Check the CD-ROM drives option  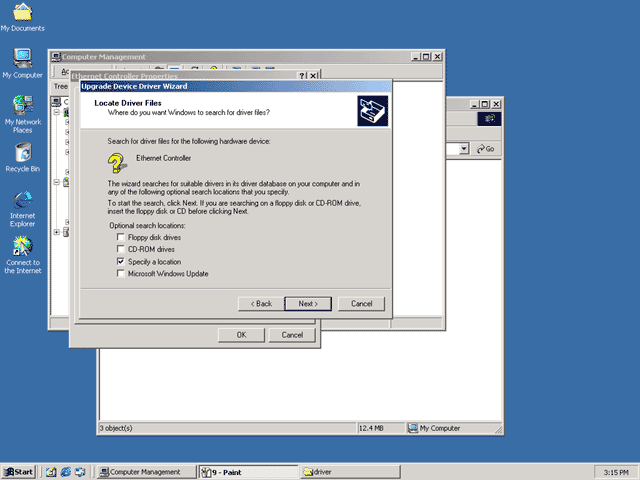(x=120, y=249)
